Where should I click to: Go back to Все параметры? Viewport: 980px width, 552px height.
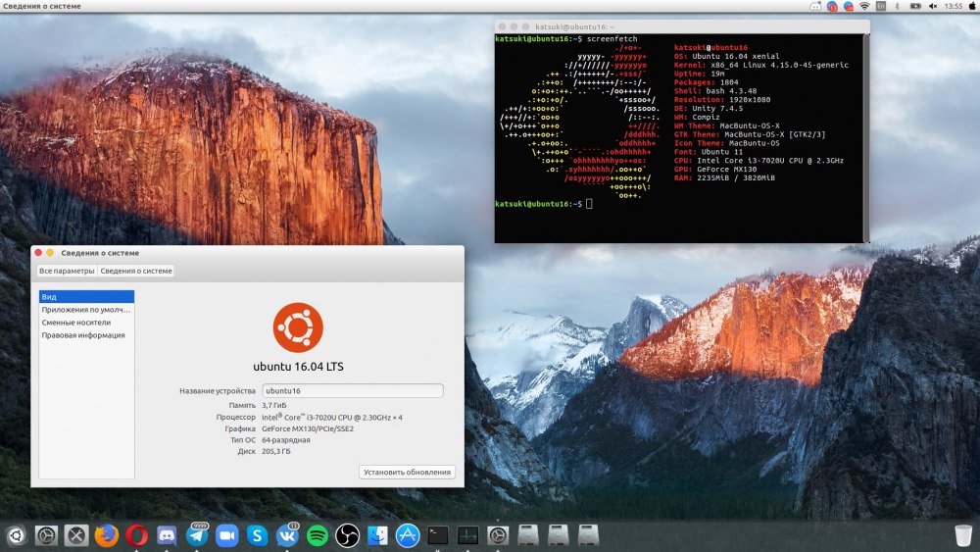[67, 271]
